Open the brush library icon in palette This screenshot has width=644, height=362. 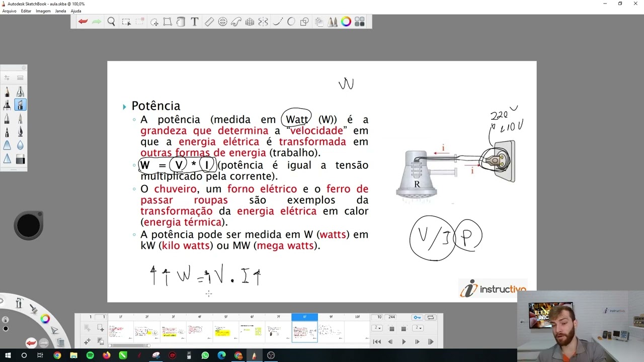click(20, 78)
